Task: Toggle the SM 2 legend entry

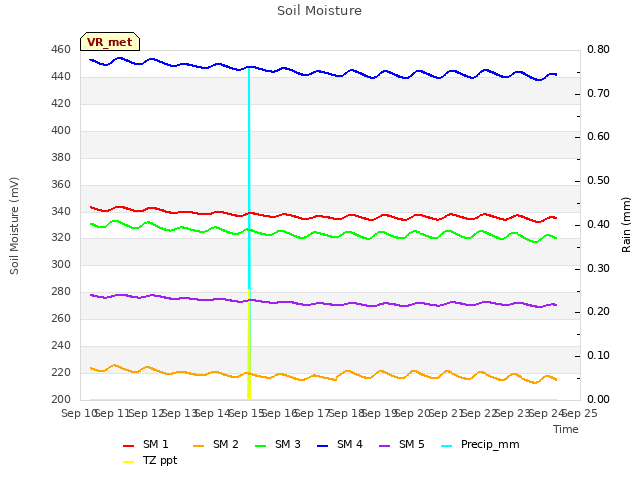Action: [216, 444]
